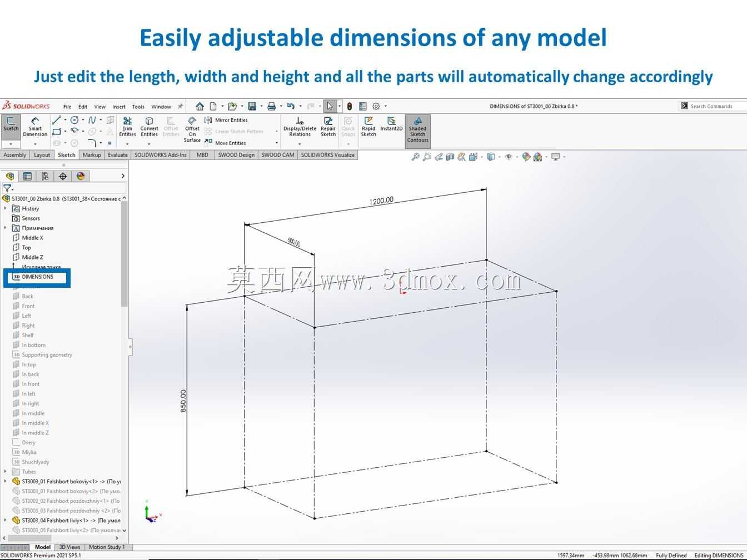Open the Move Entities dropdown arrow
Viewport: 747px width, 560px height.
(277, 143)
